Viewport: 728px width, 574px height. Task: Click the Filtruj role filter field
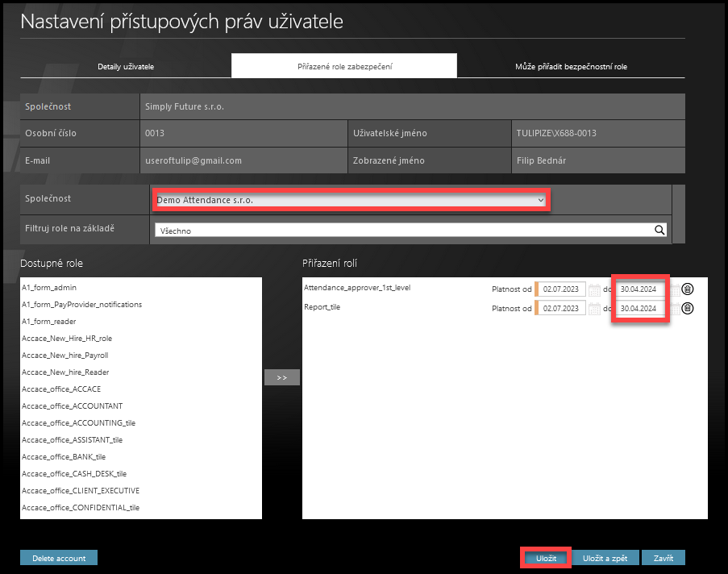click(403, 231)
